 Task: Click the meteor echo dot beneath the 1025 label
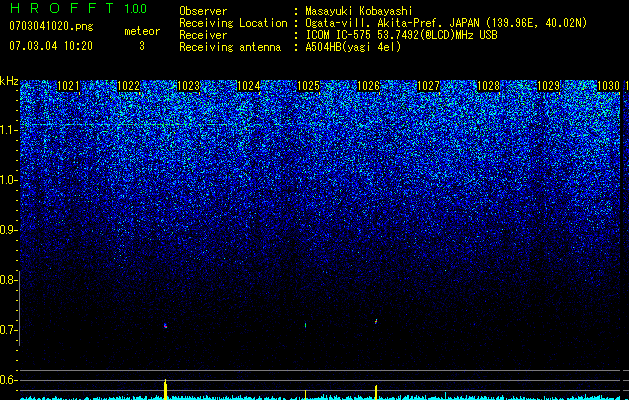(x=305, y=325)
